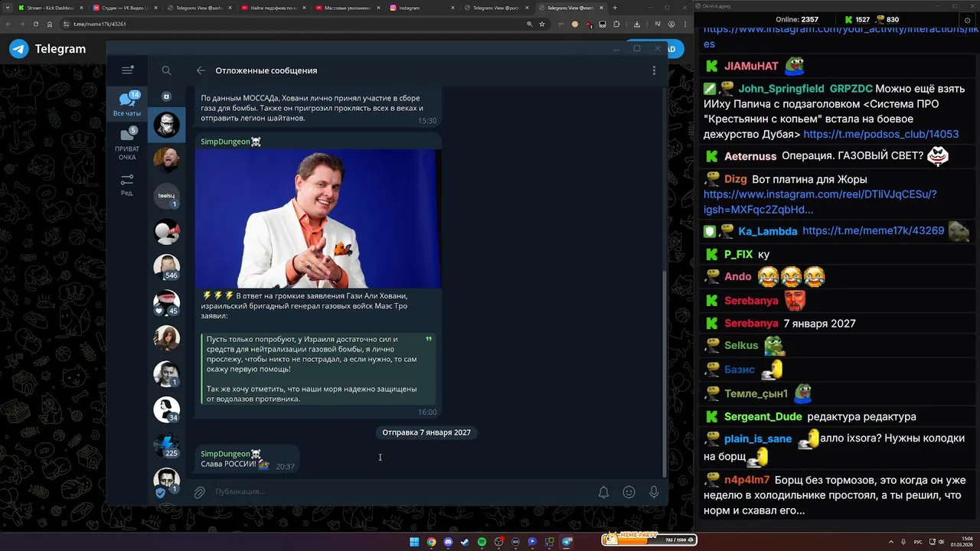Open Spotify from the taskbar
The height and width of the screenshot is (551, 980).
pyautogui.click(x=482, y=542)
